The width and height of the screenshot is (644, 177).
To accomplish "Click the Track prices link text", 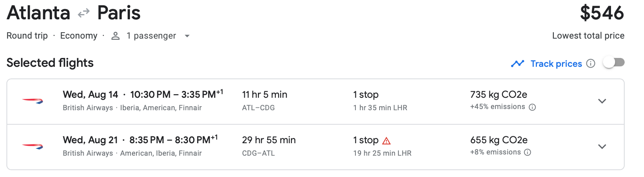I will tap(556, 64).
